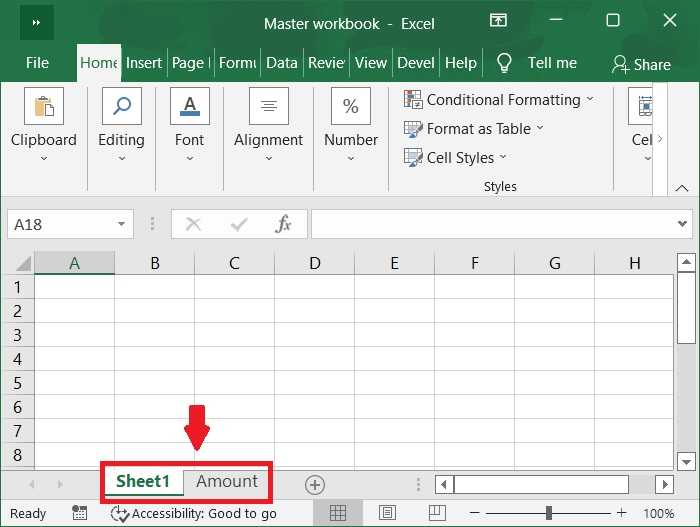Click the 100% zoom level

[x=658, y=514]
